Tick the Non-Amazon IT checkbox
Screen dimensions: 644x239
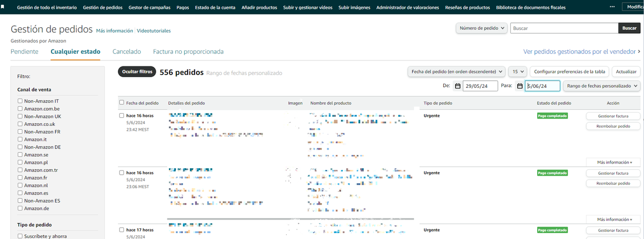pyautogui.click(x=20, y=101)
